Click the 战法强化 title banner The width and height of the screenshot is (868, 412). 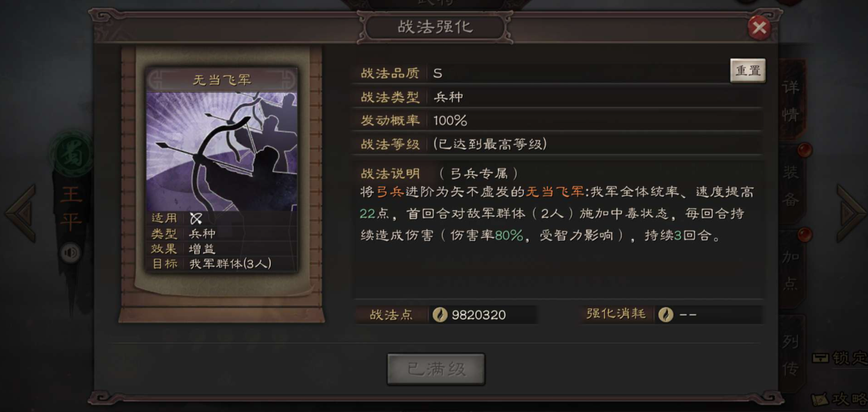tap(435, 27)
